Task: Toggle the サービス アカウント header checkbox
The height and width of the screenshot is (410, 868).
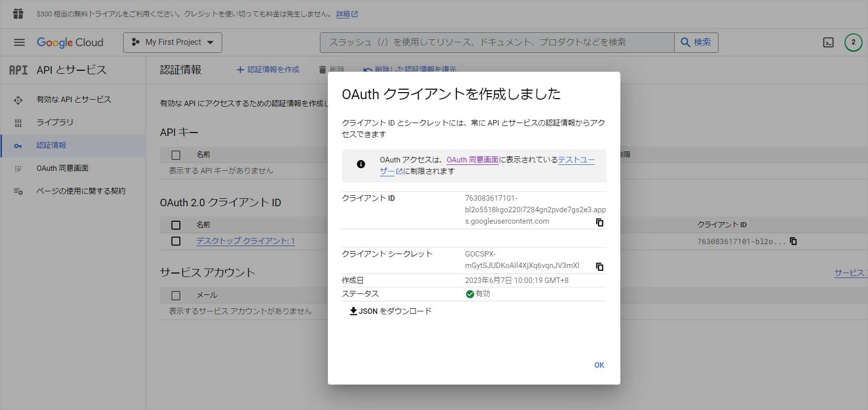Action: (x=176, y=295)
